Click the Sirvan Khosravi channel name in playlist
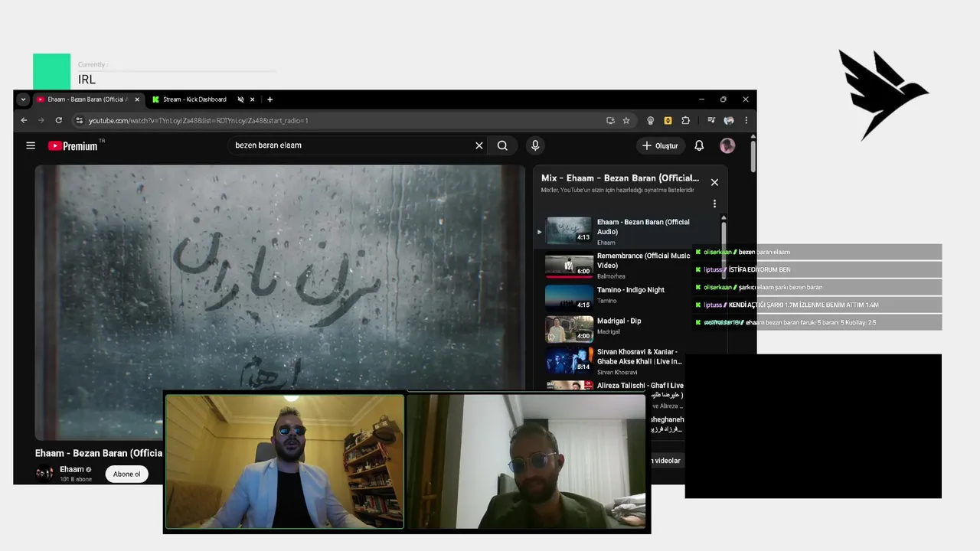The image size is (980, 551). (617, 372)
